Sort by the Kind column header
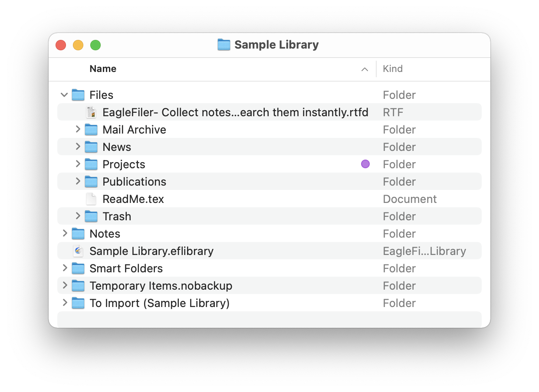 pos(393,69)
